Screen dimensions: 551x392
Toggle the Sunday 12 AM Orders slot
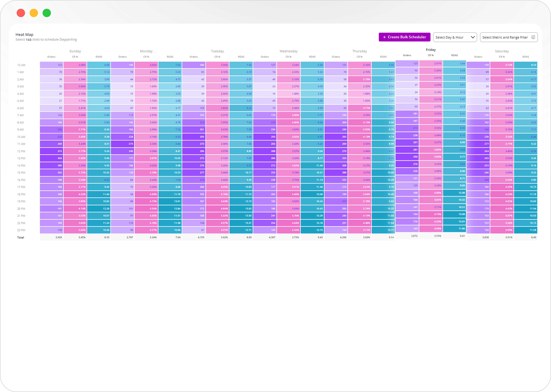coord(51,65)
